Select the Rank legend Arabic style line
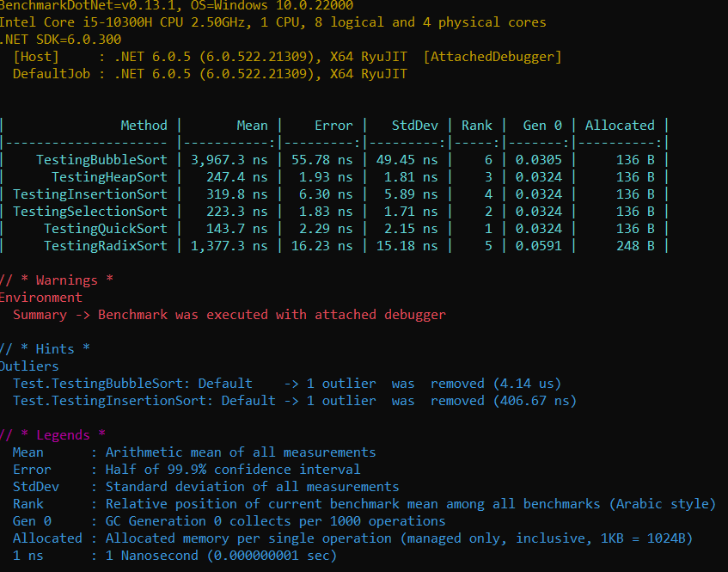The image size is (728, 572). point(364,504)
